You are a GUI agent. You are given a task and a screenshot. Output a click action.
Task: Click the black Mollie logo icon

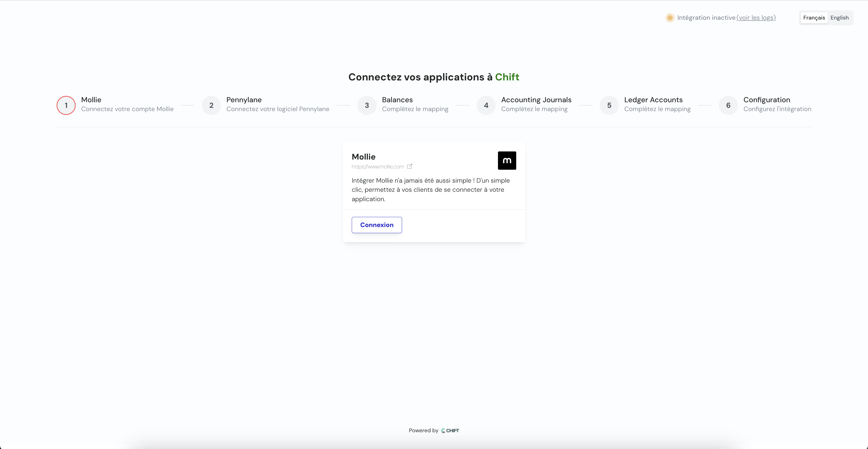507,160
